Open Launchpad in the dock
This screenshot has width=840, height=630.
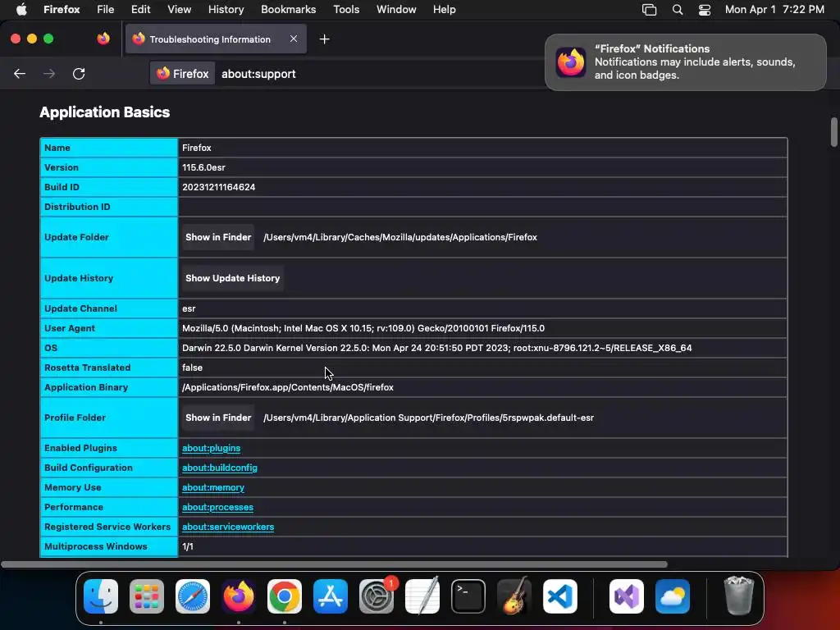point(147,596)
